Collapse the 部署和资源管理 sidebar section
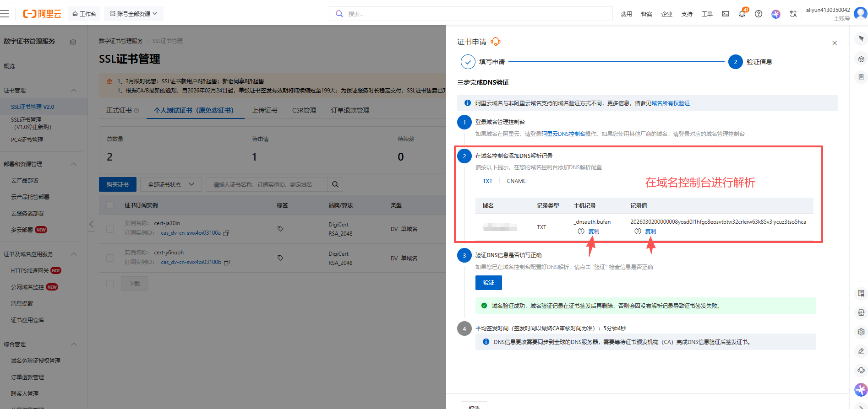The height and width of the screenshot is (409, 868). click(x=74, y=164)
